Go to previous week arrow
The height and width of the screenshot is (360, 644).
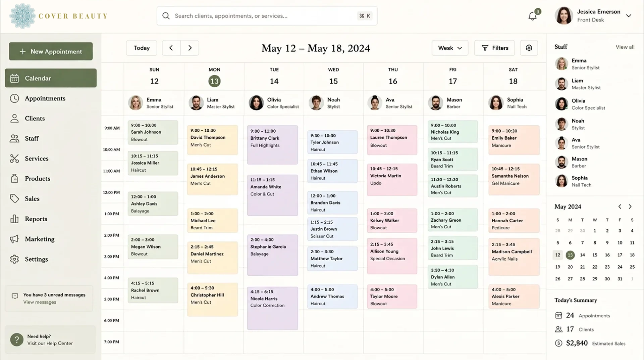click(171, 48)
